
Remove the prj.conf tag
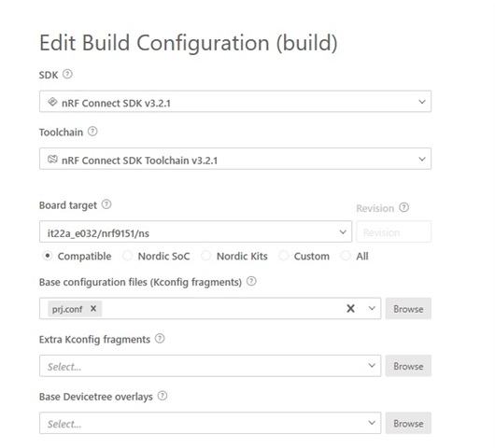[93, 308]
